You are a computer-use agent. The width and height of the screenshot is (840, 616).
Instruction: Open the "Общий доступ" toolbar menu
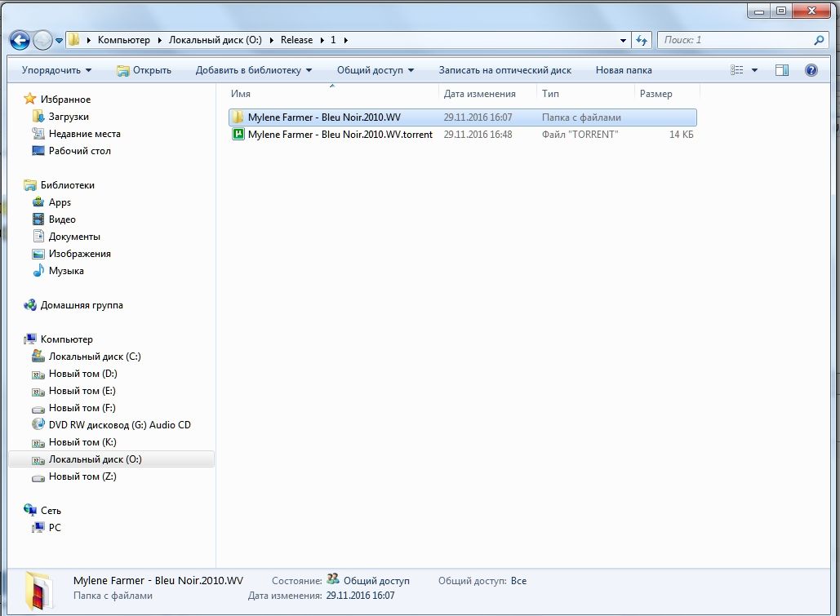[375, 70]
